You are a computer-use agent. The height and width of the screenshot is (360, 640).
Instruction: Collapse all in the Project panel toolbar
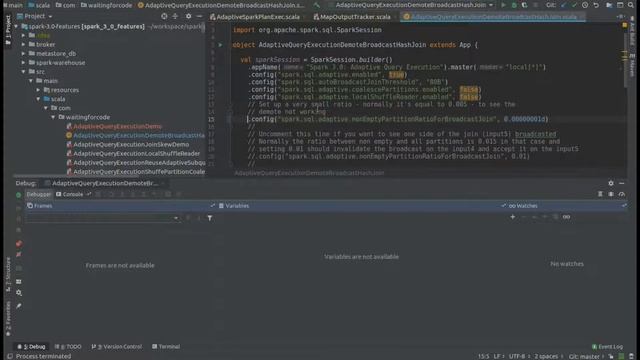point(175,16)
